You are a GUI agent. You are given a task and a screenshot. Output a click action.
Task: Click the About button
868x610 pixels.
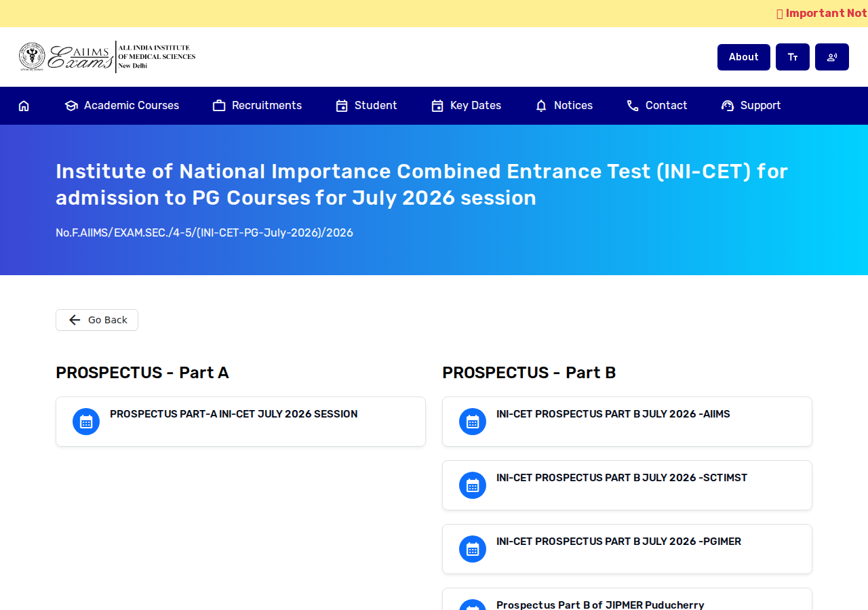pyautogui.click(x=744, y=57)
